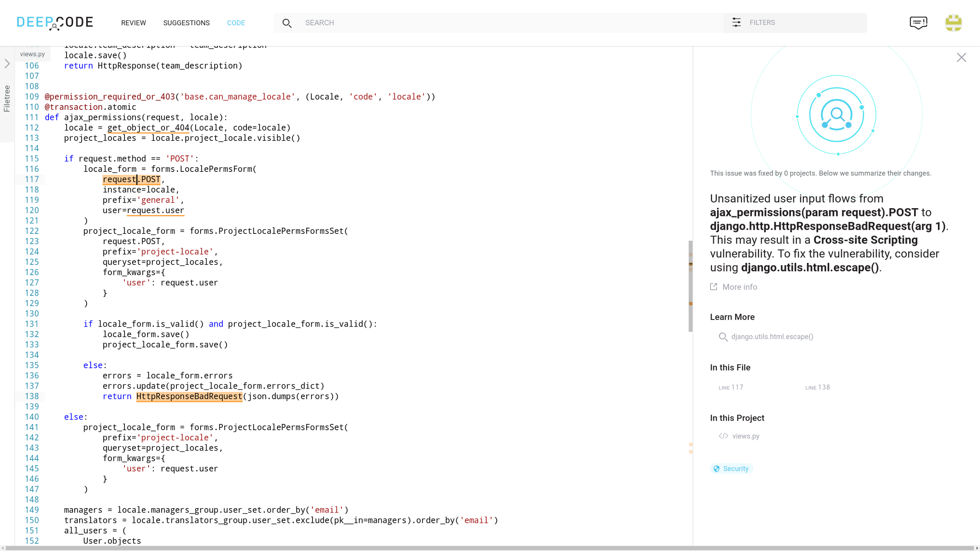Click the Security shield tag
Screen dimensions: 980x551
pos(731,469)
